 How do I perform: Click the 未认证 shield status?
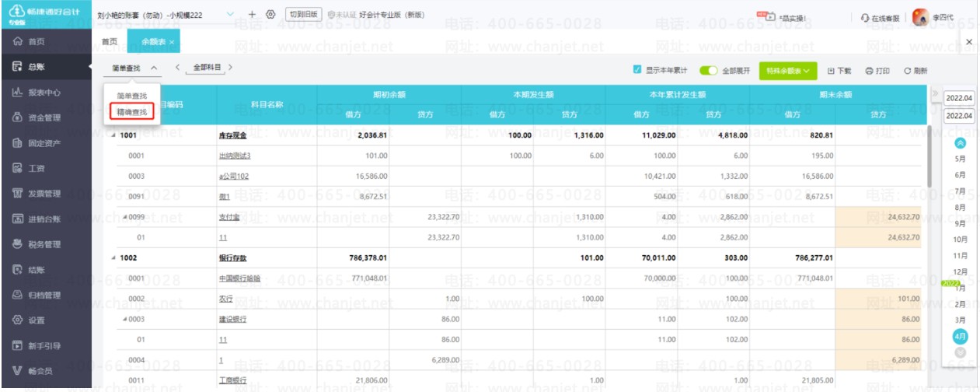[x=342, y=15]
